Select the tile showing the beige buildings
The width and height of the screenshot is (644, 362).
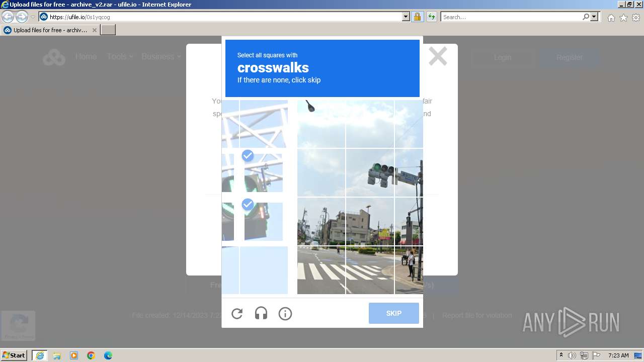click(x=370, y=221)
